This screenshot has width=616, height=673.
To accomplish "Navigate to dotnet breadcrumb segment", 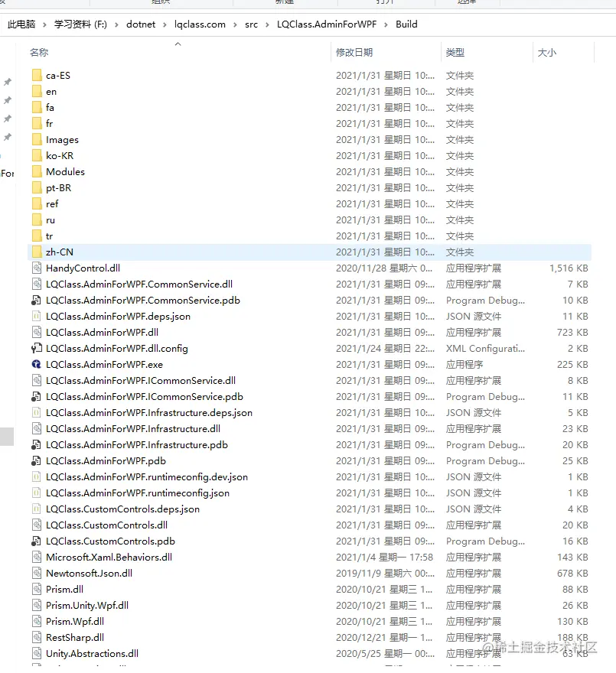I will tap(141, 24).
